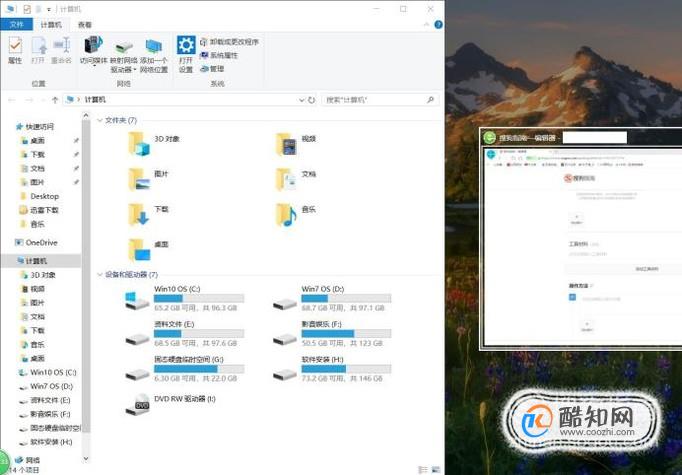Select the Win7 OS (D:) drive in main pane

332,298
